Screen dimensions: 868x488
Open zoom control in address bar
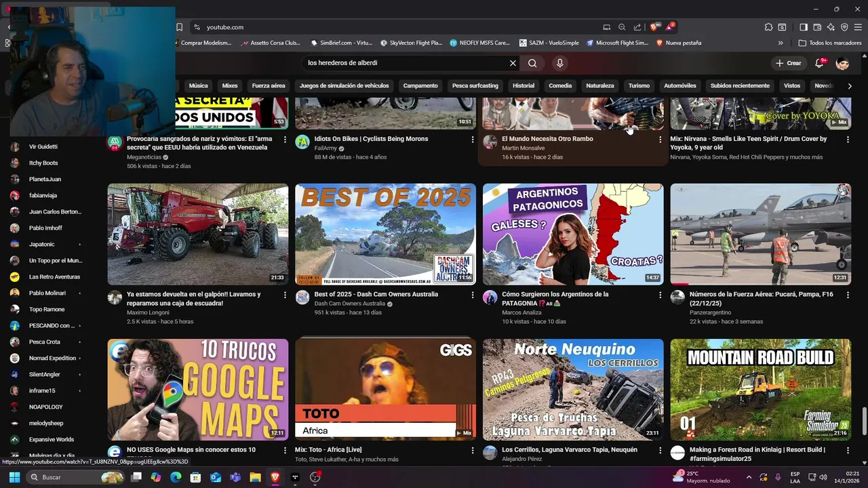click(622, 27)
